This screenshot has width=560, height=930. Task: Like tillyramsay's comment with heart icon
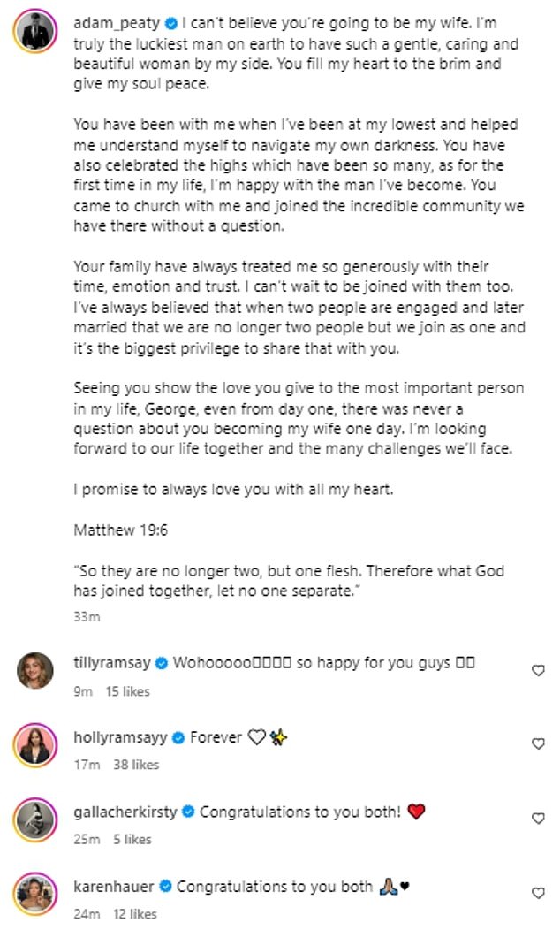pos(538,670)
